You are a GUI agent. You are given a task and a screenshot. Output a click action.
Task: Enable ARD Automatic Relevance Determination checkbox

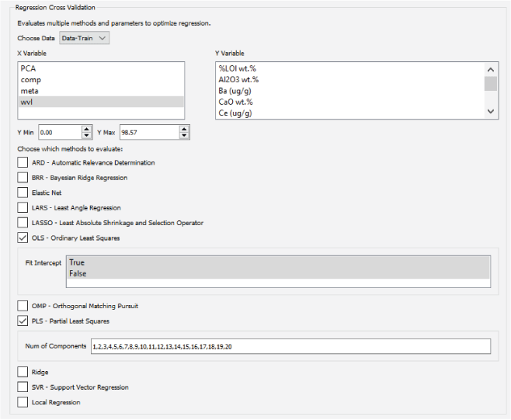click(22, 162)
